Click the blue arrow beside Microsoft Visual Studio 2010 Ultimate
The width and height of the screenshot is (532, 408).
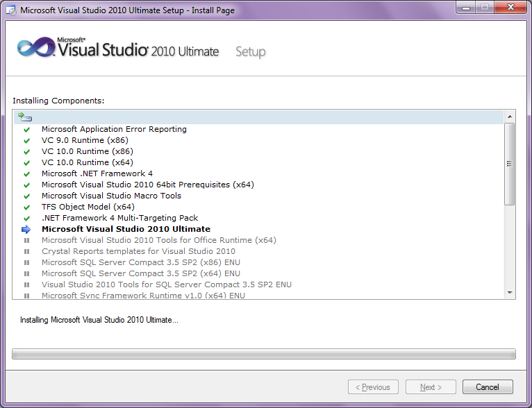click(x=27, y=229)
